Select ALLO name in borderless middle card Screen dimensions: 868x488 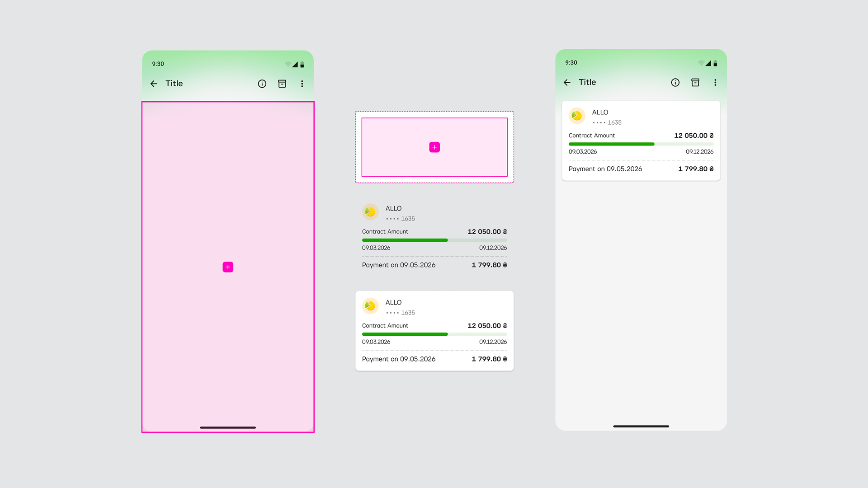click(393, 208)
